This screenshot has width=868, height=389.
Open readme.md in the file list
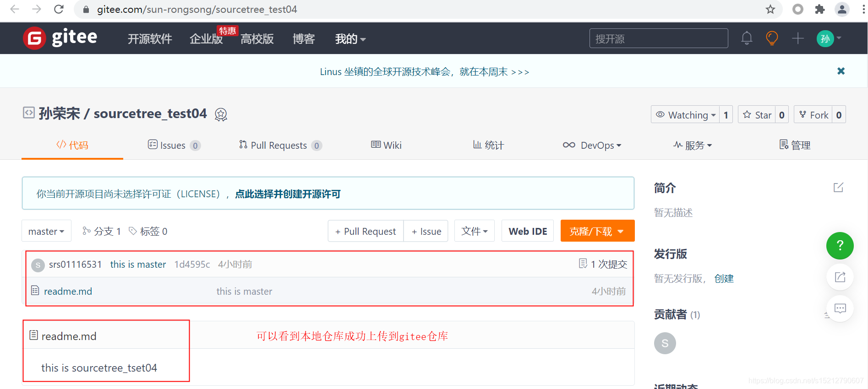[x=68, y=291]
